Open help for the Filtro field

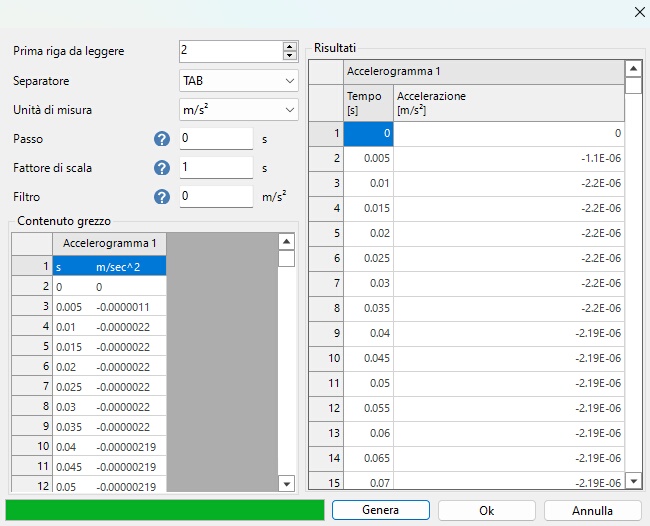(162, 197)
